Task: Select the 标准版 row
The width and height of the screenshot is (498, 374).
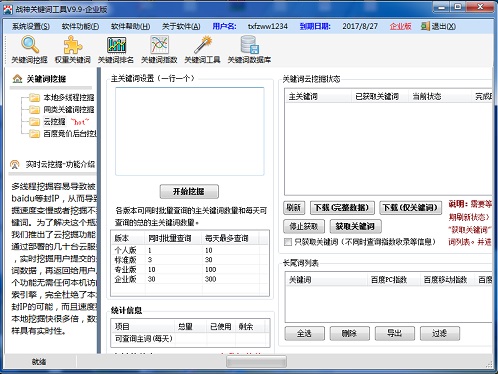Action: (x=190, y=260)
